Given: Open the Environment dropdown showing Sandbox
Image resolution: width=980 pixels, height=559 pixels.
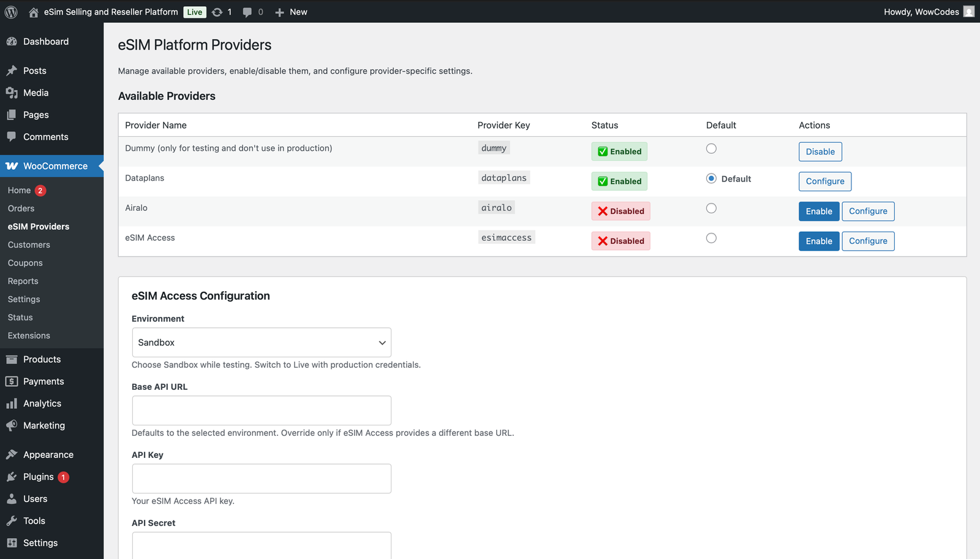Looking at the screenshot, I should (262, 342).
